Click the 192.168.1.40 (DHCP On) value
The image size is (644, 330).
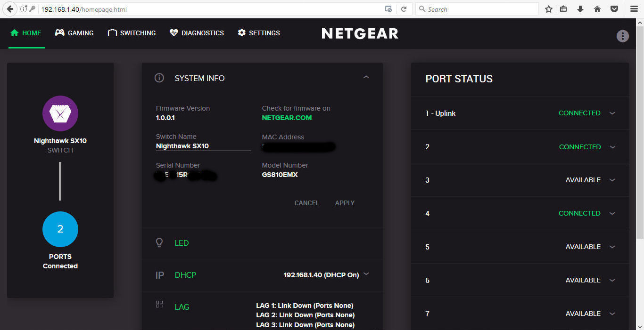321,275
